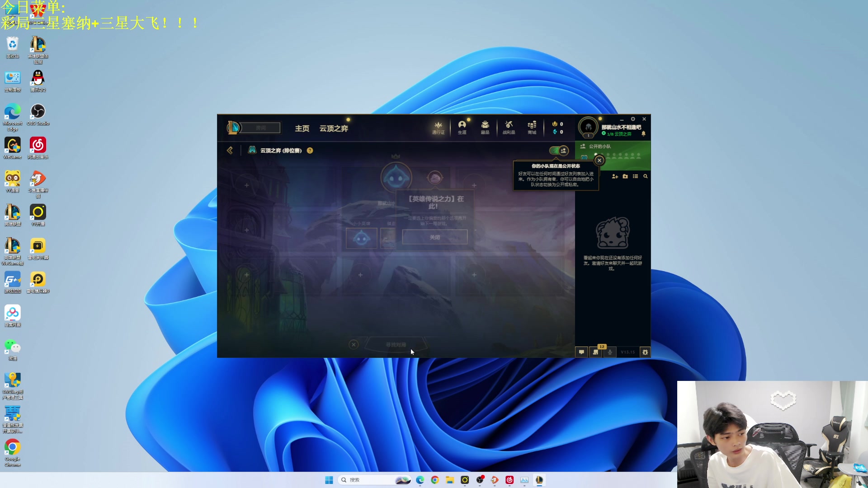Open missions icon with 12 badge
The width and height of the screenshot is (868, 488).
click(x=596, y=352)
